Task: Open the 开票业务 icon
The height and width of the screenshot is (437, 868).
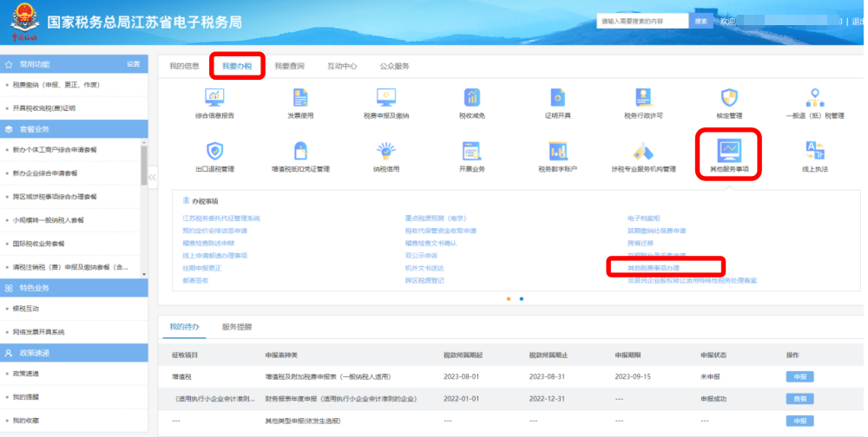Action: (x=471, y=151)
